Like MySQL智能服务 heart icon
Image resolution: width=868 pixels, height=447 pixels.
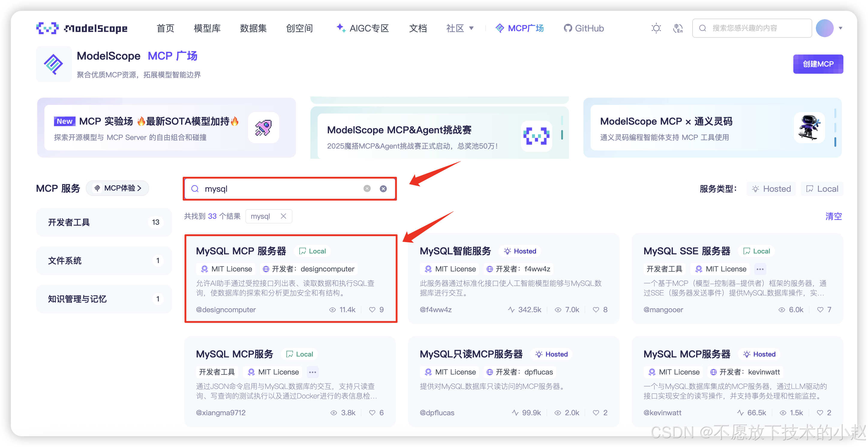(x=596, y=310)
